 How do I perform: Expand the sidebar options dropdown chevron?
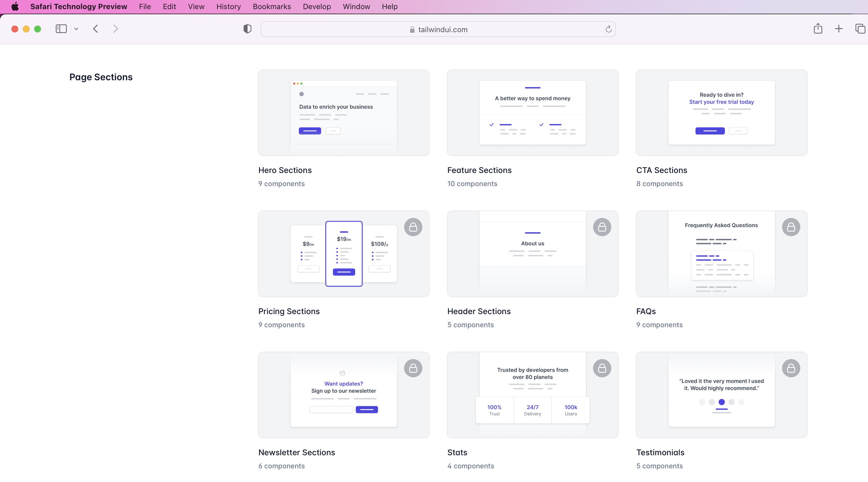pyautogui.click(x=77, y=29)
